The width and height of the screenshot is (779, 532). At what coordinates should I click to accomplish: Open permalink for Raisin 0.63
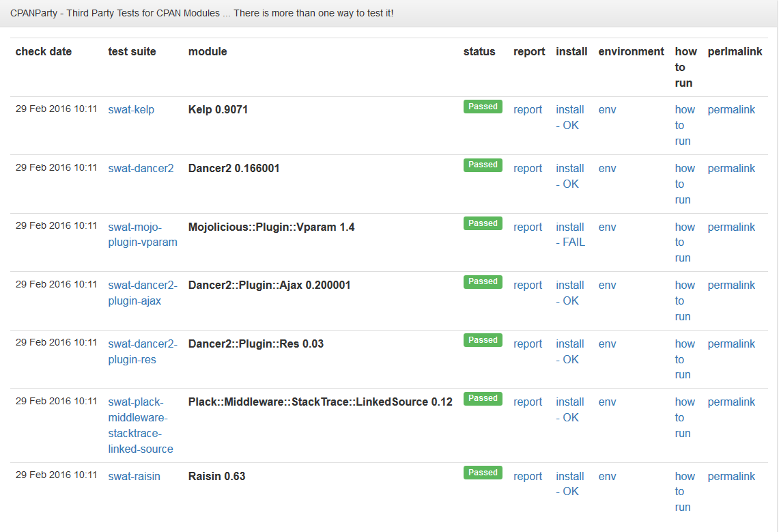731,477
